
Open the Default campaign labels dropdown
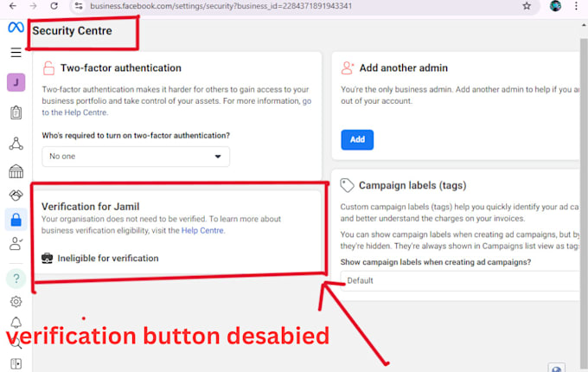coord(461,280)
